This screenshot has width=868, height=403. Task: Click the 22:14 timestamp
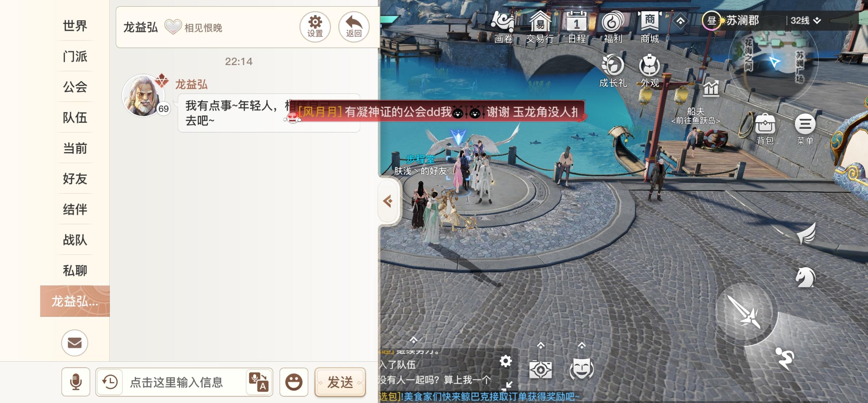pos(239,61)
